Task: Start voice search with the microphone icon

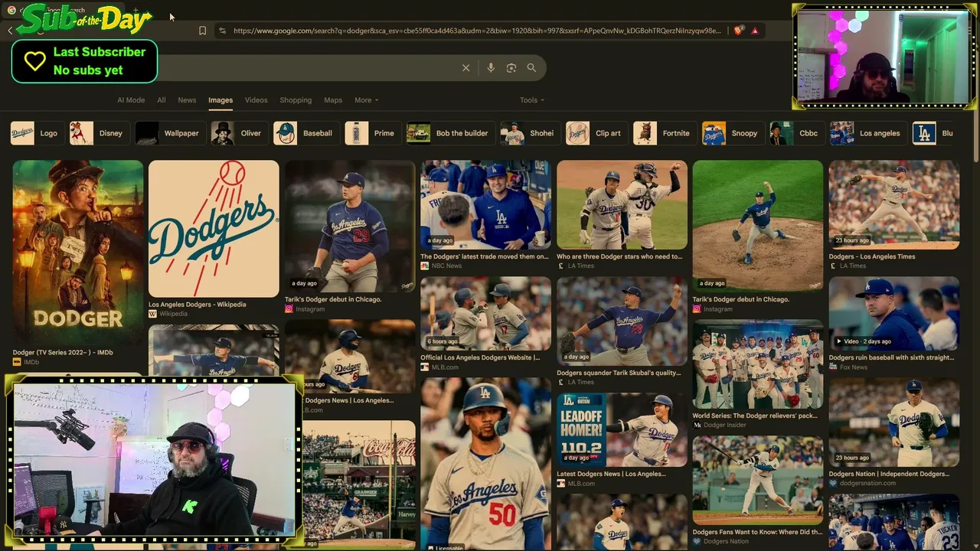Action: pos(491,68)
